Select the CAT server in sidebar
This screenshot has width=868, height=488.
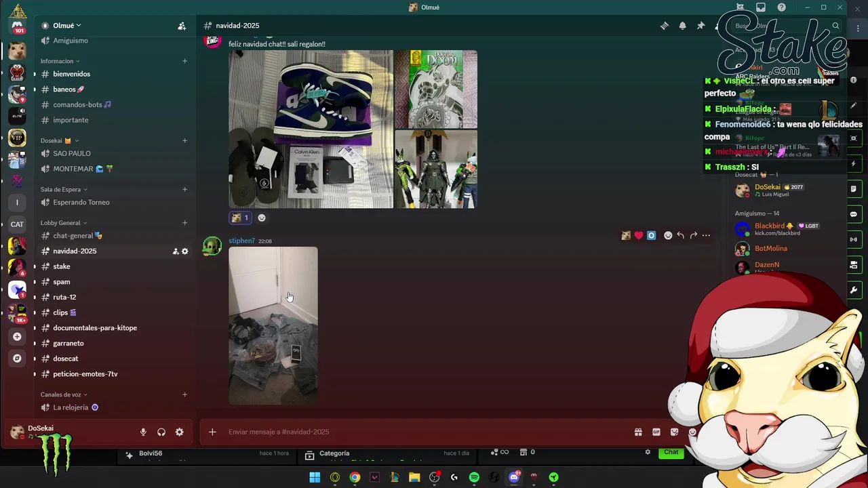point(17,224)
